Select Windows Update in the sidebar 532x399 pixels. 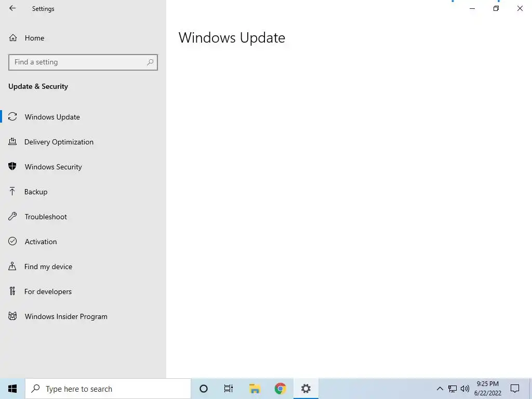coord(83,117)
